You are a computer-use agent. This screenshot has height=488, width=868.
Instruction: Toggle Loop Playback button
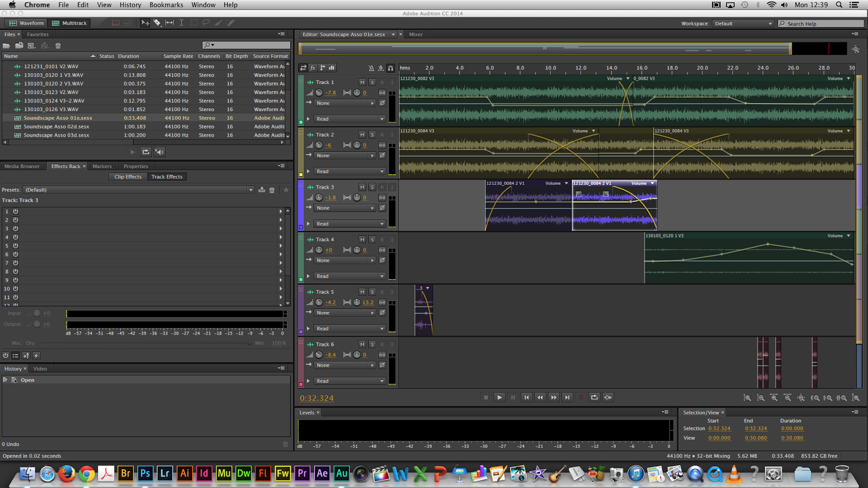pyautogui.click(x=594, y=397)
